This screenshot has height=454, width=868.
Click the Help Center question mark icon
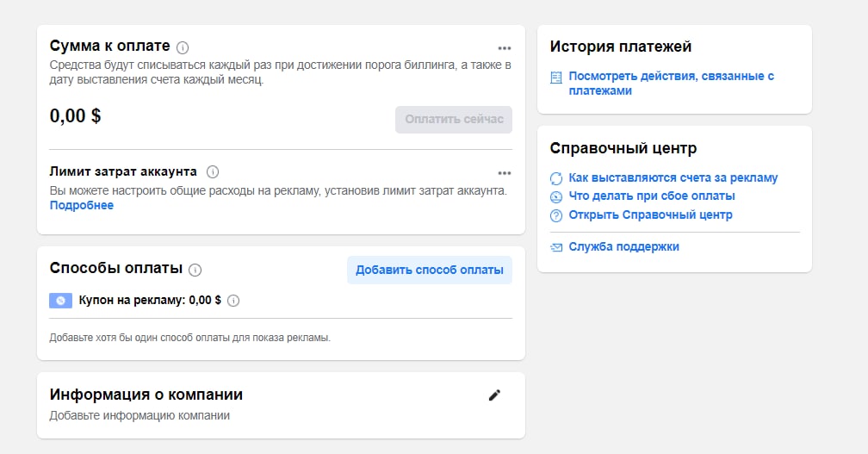[x=555, y=216]
